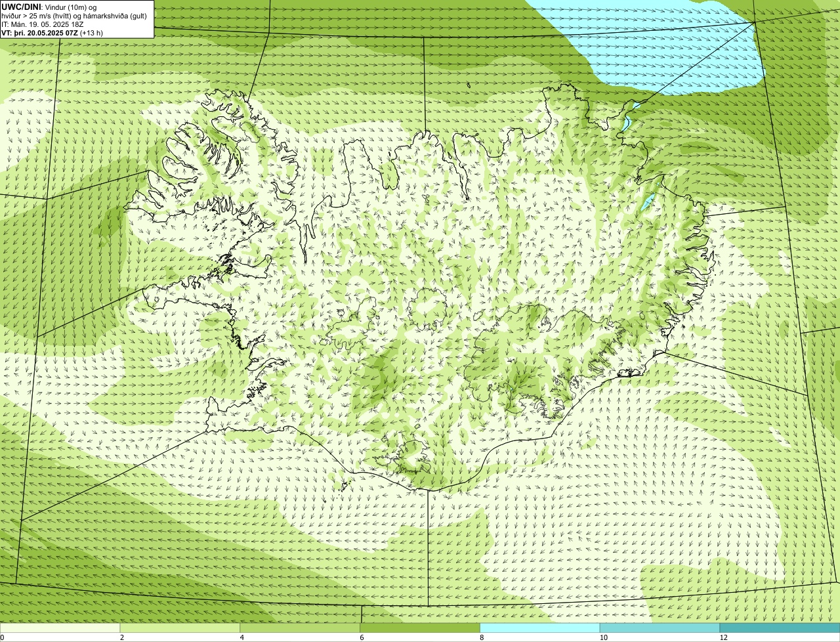Select the "VT: þri. 20.05.2025 07Z (+13 h)" line
Screen dimensions: 840x642
tap(52, 32)
